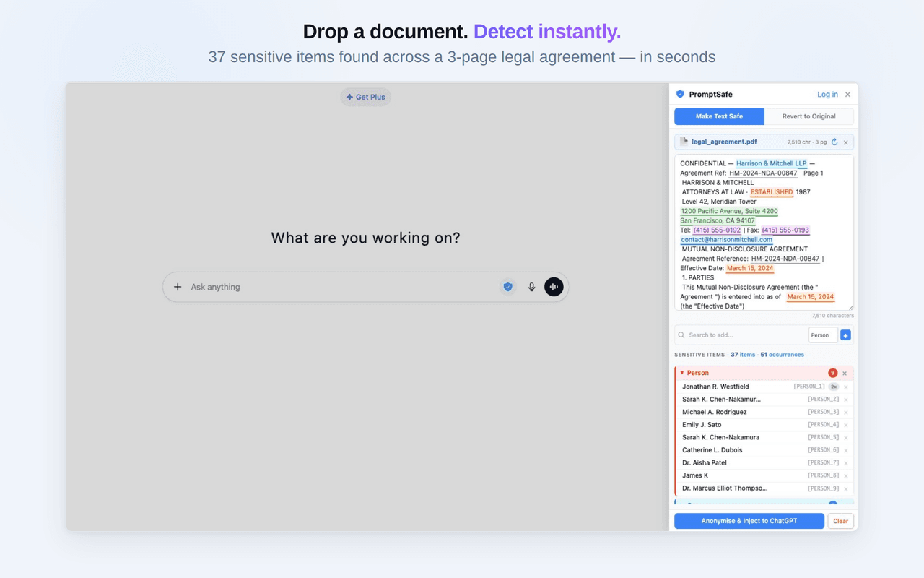
Task: Clear all detected sensitive items
Action: tap(840, 520)
